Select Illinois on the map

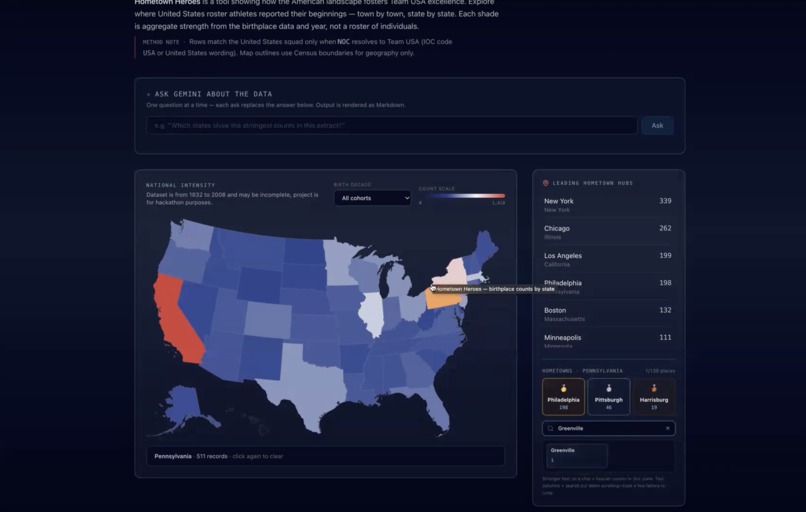tap(372, 314)
